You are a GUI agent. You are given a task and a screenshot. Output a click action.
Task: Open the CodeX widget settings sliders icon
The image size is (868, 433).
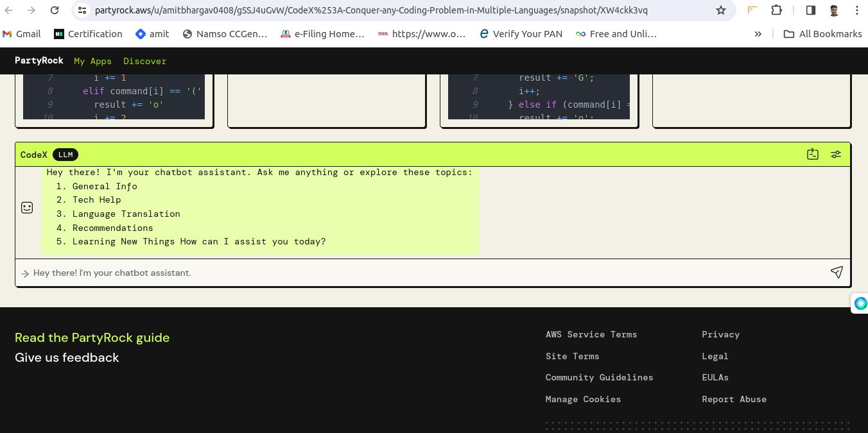tap(836, 154)
